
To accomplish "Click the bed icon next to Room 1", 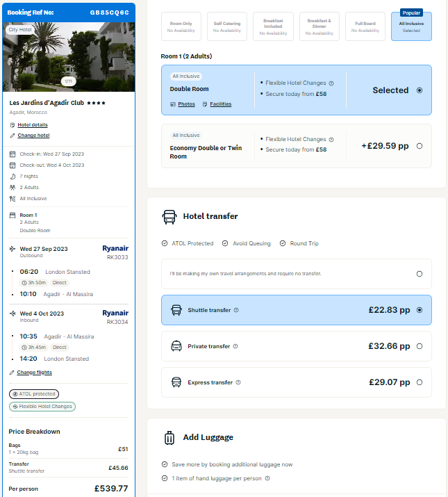I will [13, 215].
